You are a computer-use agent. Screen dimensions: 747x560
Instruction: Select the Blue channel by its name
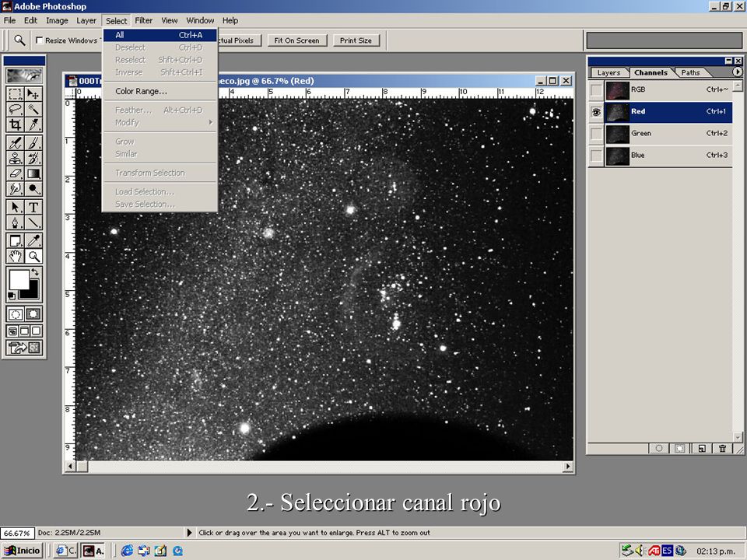coord(637,156)
